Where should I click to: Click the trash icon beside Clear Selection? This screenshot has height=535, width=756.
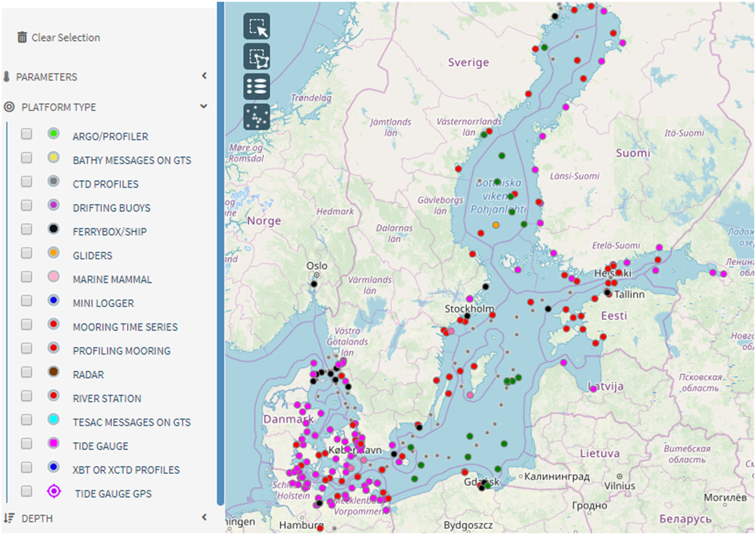click(22, 37)
